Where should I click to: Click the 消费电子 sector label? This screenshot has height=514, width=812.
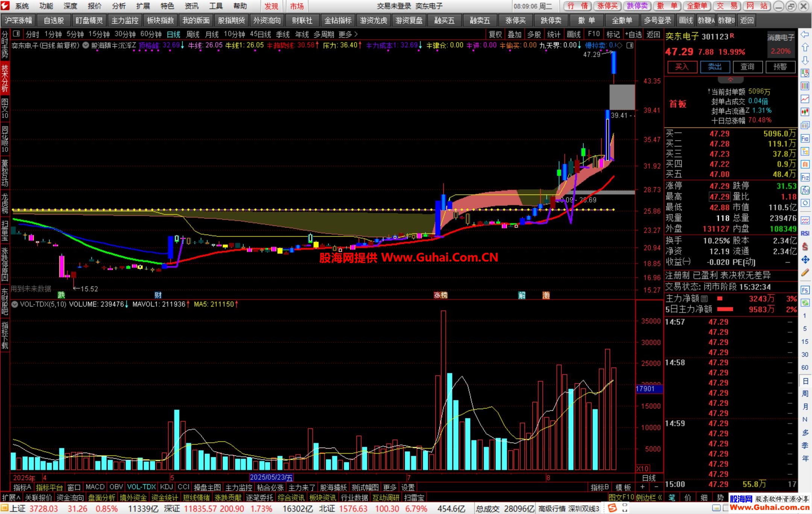[781, 38]
